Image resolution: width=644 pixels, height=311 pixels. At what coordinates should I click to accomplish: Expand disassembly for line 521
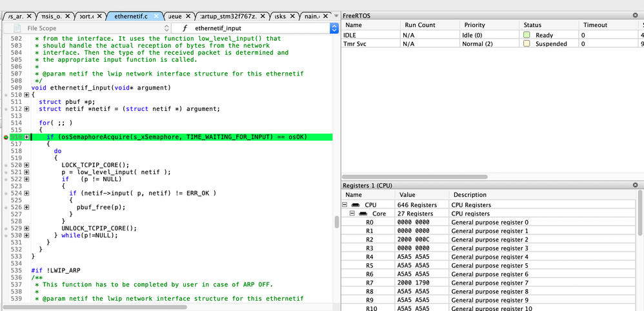[x=26, y=172]
